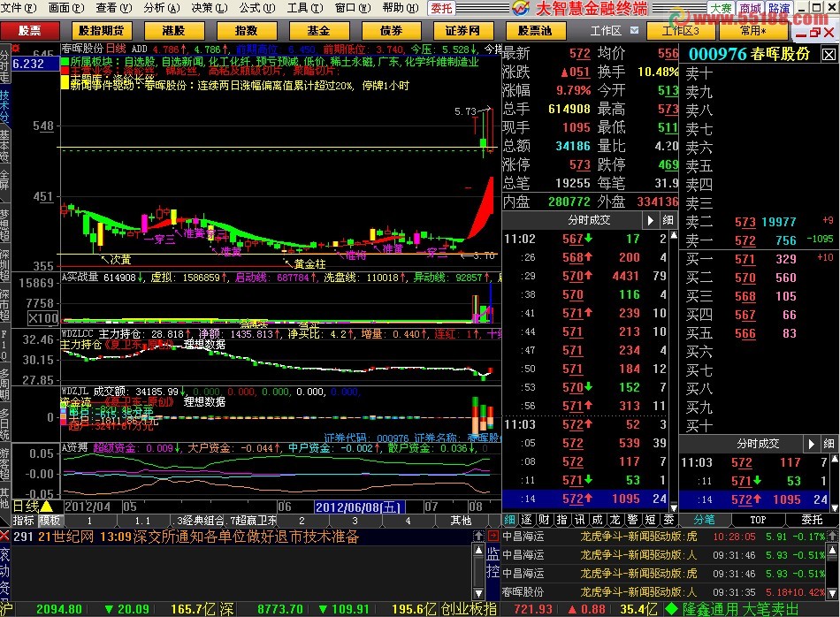The width and height of the screenshot is (840, 617).
Task: Switch to the 常用* workspace tab
Action: 753,31
